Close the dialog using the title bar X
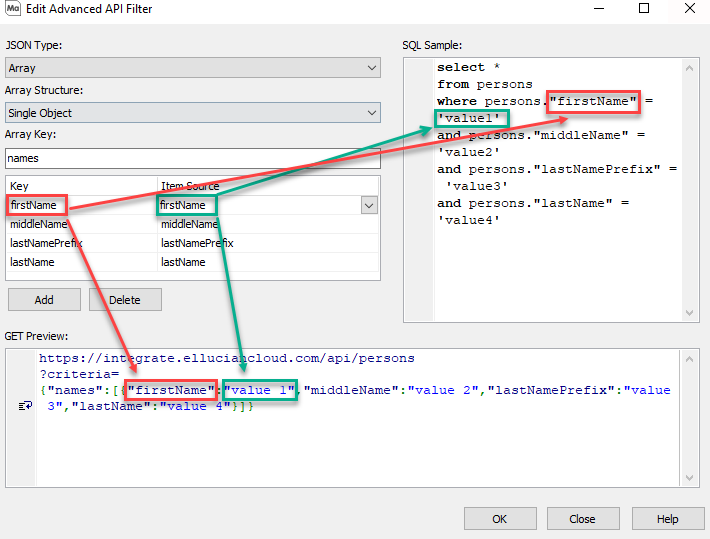This screenshot has height=539, width=710. click(689, 9)
